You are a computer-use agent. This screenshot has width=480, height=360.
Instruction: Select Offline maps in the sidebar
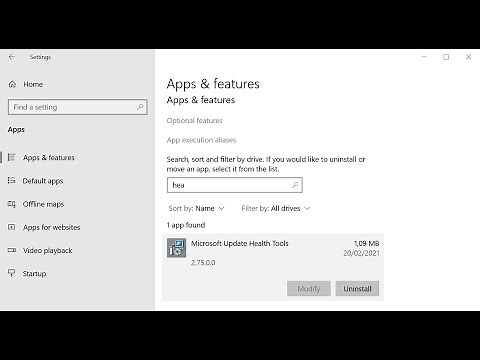[43, 204]
